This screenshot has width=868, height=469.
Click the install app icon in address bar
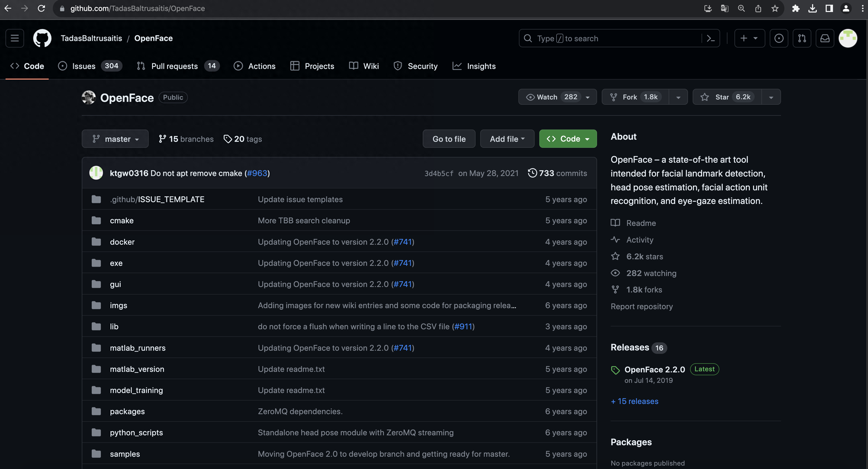[x=708, y=8]
